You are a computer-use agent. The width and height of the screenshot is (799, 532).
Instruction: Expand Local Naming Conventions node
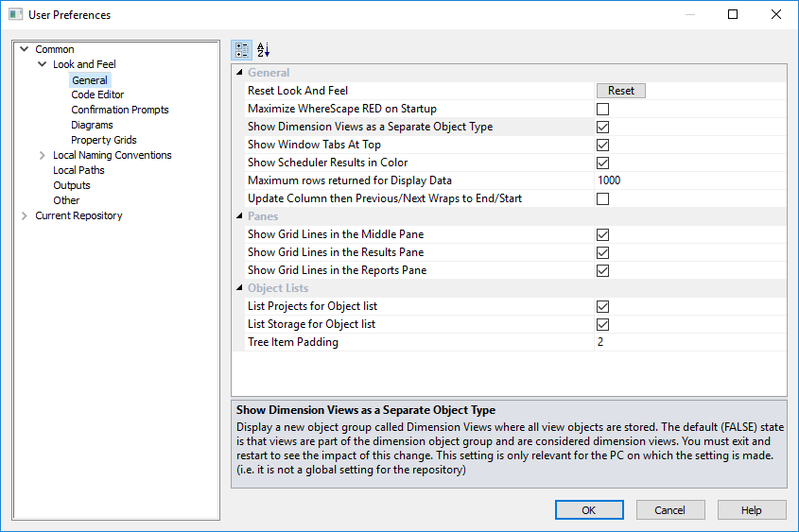tap(43, 155)
